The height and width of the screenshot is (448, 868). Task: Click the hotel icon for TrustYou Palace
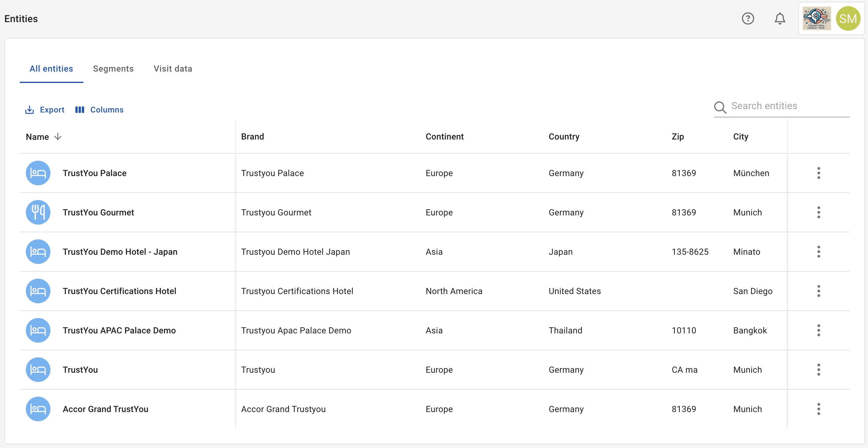(x=38, y=173)
